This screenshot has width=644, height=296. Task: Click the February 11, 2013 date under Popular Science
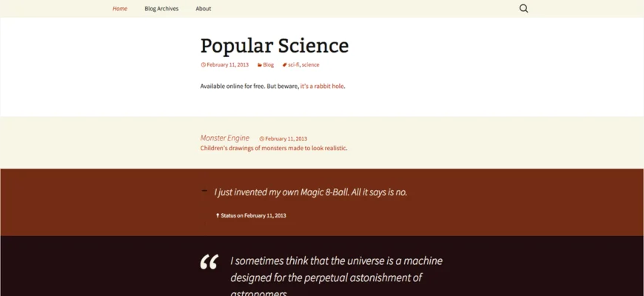click(227, 65)
